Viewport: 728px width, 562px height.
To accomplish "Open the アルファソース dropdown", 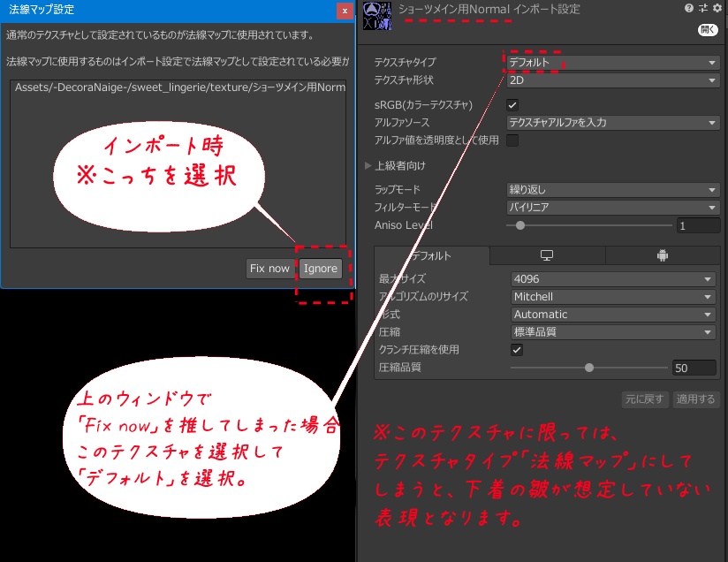I will (613, 123).
